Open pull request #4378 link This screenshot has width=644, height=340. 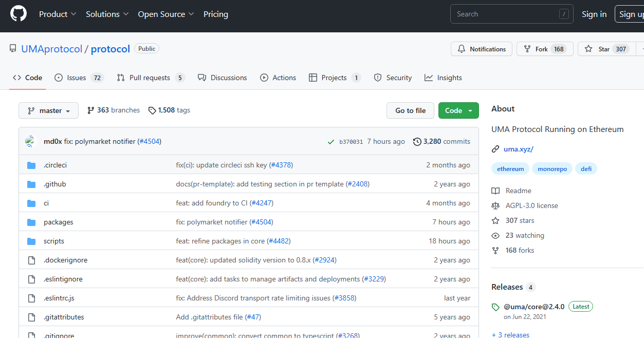pyautogui.click(x=281, y=165)
